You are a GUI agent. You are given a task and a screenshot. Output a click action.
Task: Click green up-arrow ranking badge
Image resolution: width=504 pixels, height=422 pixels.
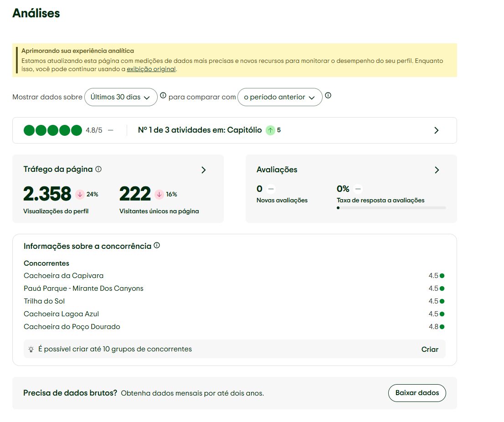[x=271, y=130]
